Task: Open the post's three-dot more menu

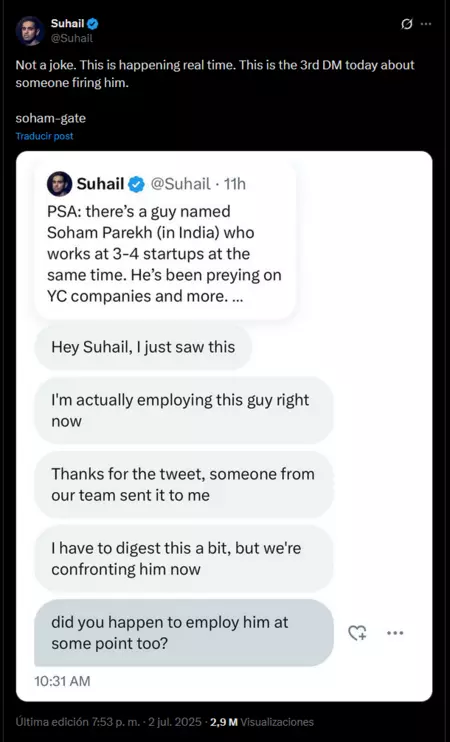Action: tap(426, 24)
